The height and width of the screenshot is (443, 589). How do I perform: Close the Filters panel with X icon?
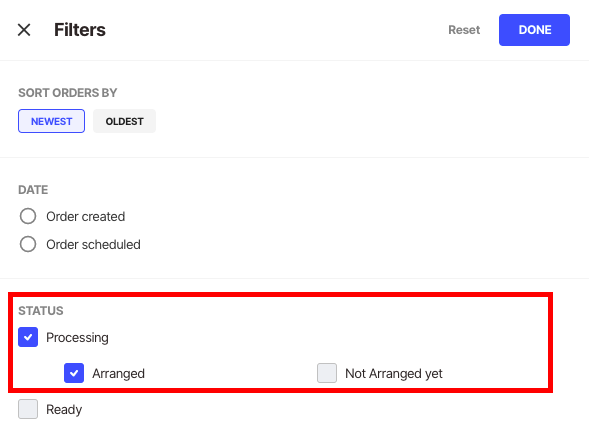click(x=24, y=30)
